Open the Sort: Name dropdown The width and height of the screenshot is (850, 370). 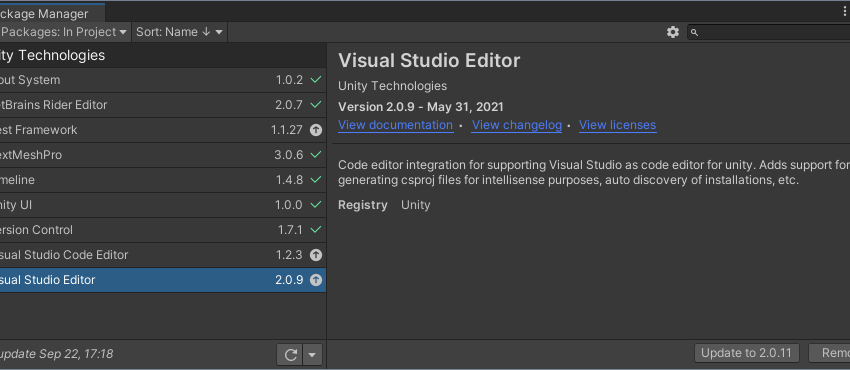tap(179, 32)
